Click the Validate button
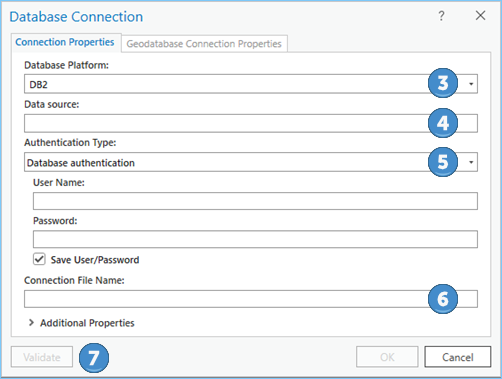 [42, 357]
